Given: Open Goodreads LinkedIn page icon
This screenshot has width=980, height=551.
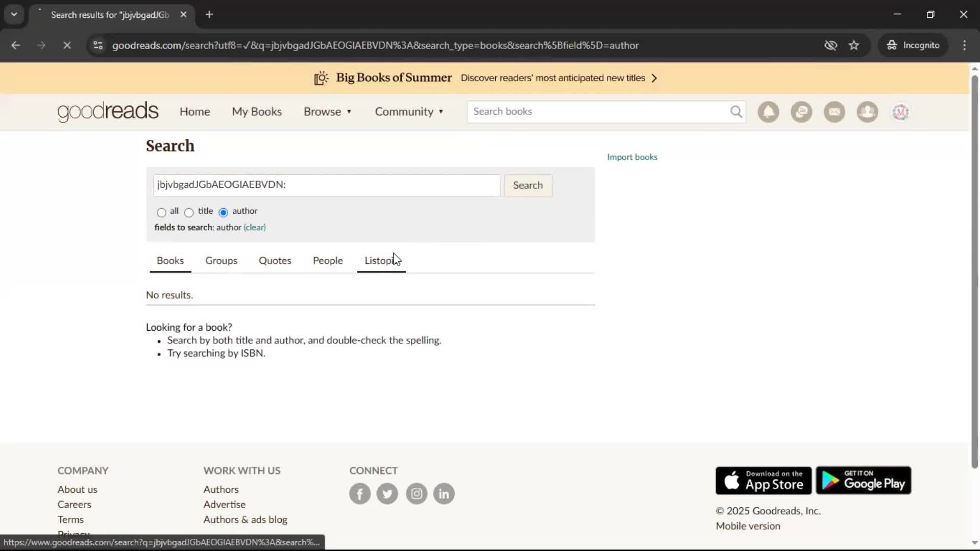Looking at the screenshot, I should point(444,493).
